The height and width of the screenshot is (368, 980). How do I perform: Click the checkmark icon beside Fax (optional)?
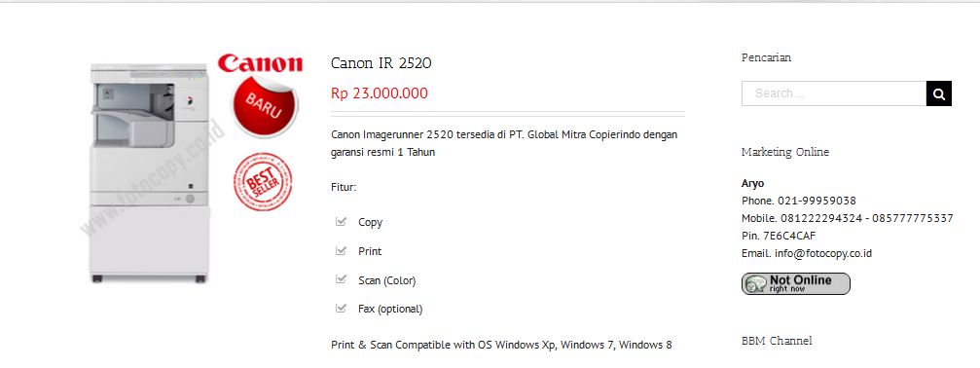point(341,308)
